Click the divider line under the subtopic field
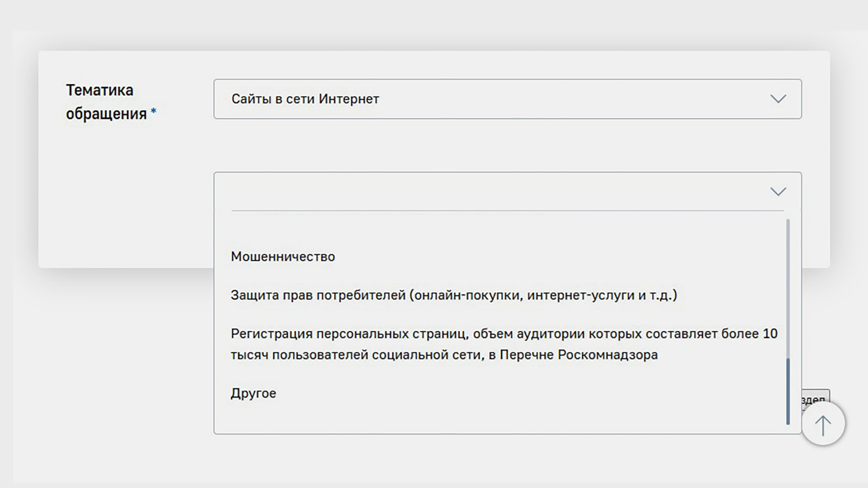 [507, 211]
